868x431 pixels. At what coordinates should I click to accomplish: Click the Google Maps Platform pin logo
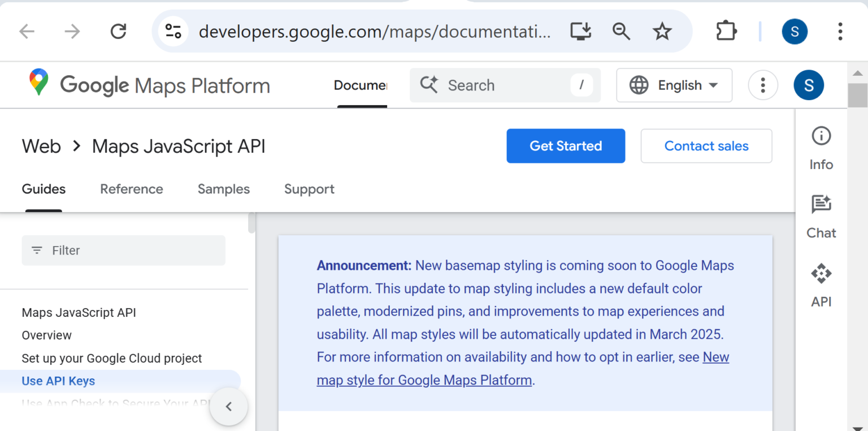pos(38,85)
